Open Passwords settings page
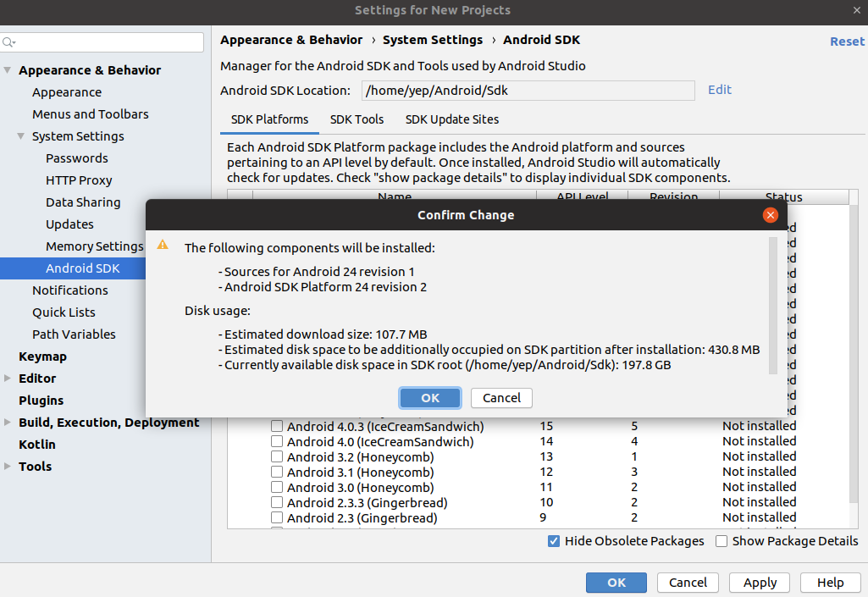Image resolution: width=868 pixels, height=597 pixels. (x=77, y=158)
